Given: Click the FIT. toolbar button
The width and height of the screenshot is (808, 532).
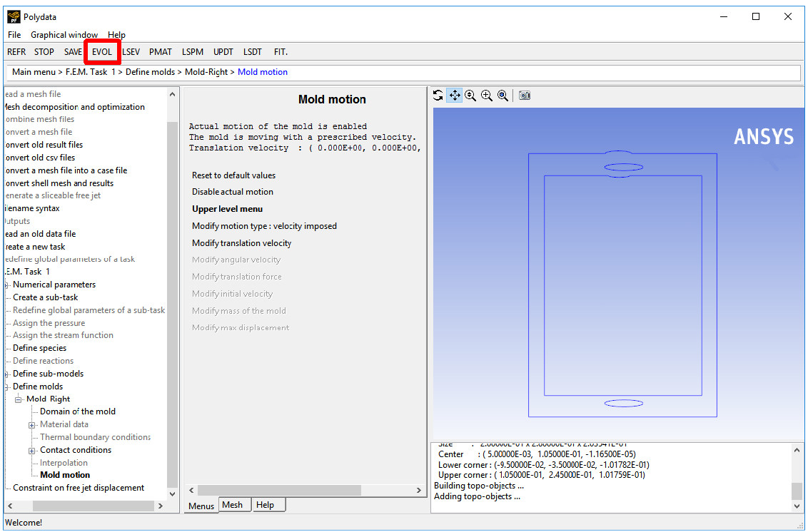Looking at the screenshot, I should coord(281,52).
